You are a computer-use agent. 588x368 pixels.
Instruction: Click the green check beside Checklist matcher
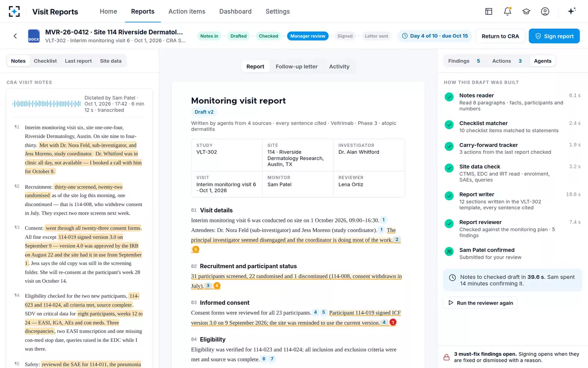coord(449,125)
